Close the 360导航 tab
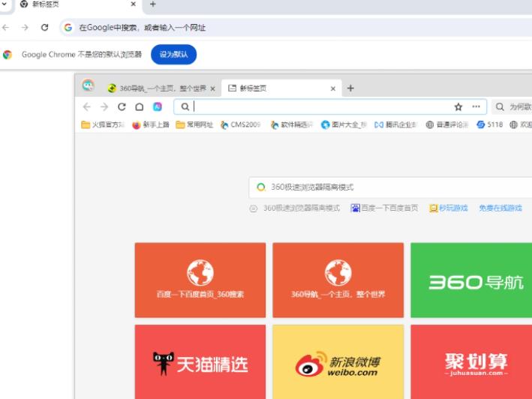532x399 pixels. tap(213, 88)
